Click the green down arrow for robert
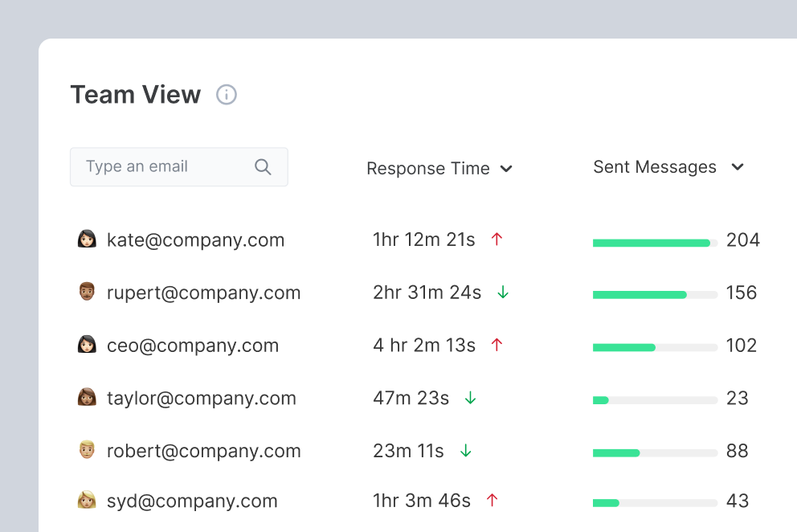Screen dimensions: 797x532 465,451
